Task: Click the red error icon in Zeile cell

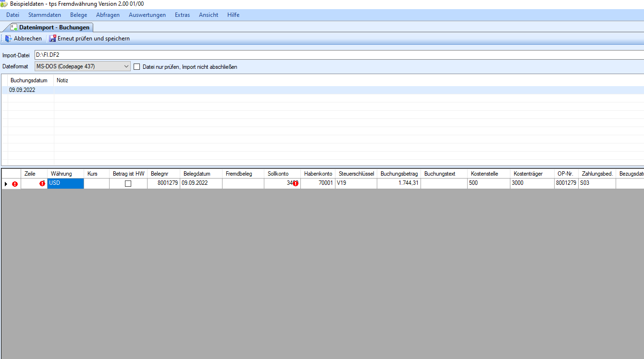Action: tap(42, 183)
